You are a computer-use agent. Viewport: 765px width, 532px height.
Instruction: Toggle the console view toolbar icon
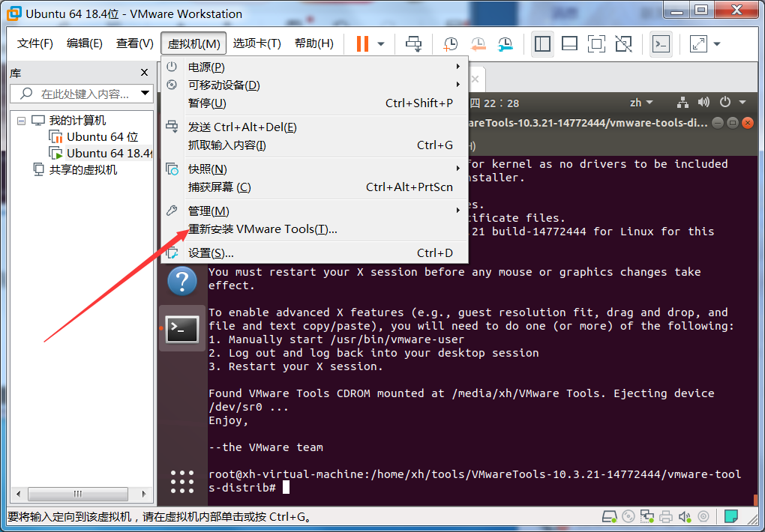click(661, 44)
